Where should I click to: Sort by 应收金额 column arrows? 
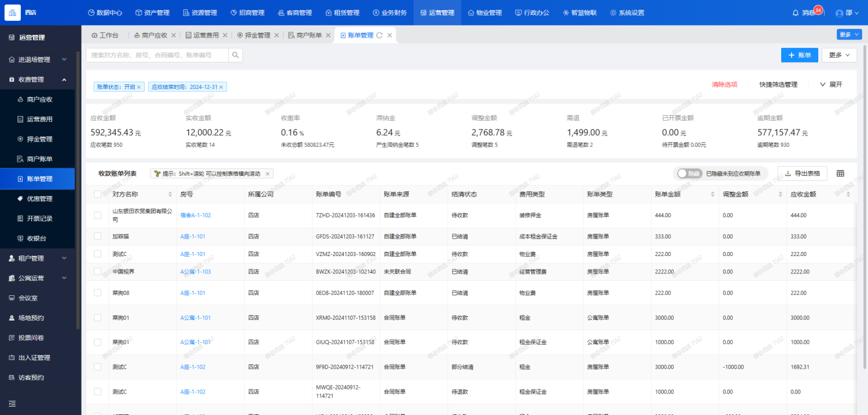[x=848, y=194]
